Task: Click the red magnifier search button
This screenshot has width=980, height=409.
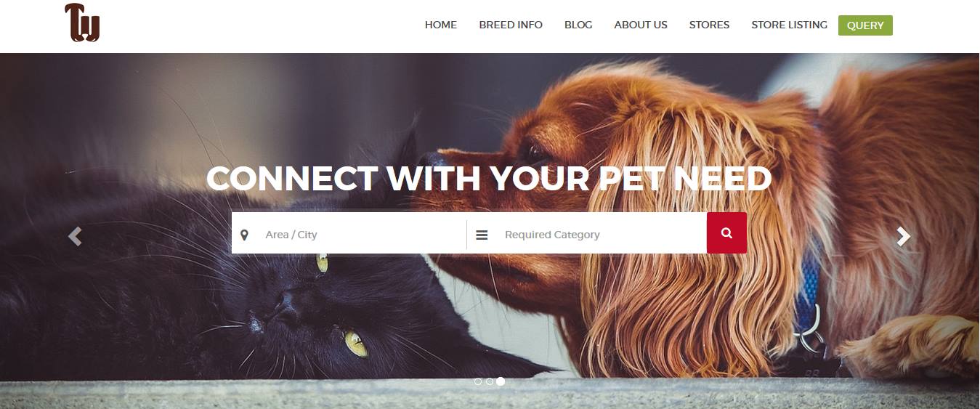Action: click(x=726, y=233)
